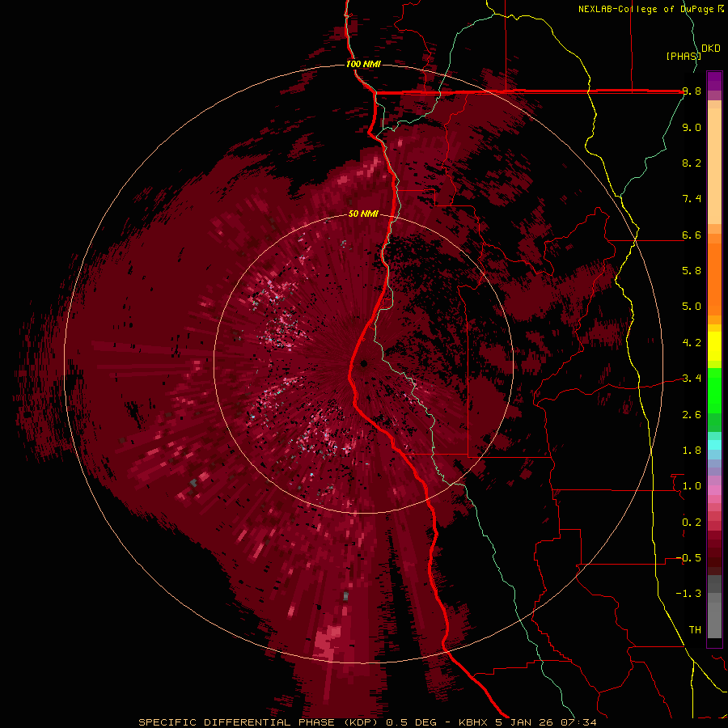Click the KBHX radar site center dot
The image size is (728, 728).
pos(364,363)
